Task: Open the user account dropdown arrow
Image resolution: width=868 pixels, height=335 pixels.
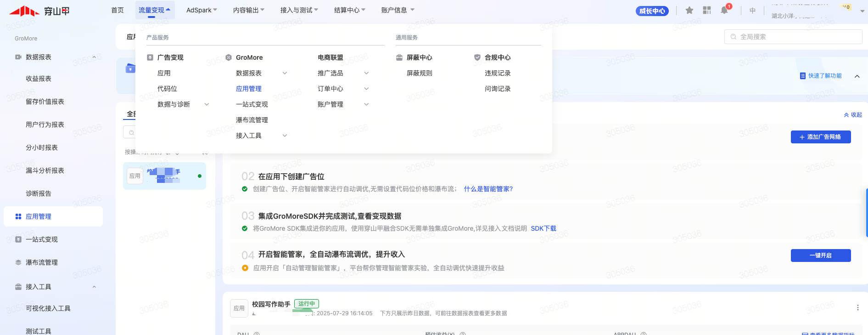Action: click(862, 11)
